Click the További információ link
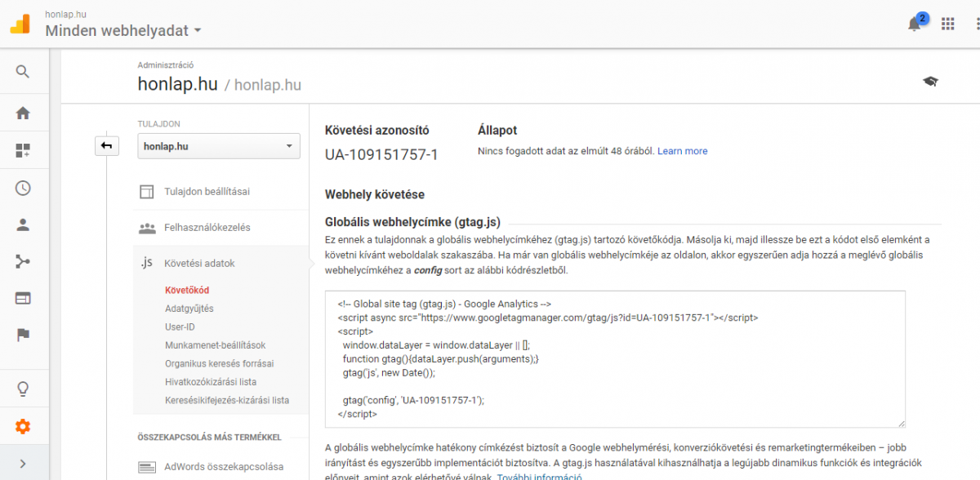The image size is (980, 480). 539,477
